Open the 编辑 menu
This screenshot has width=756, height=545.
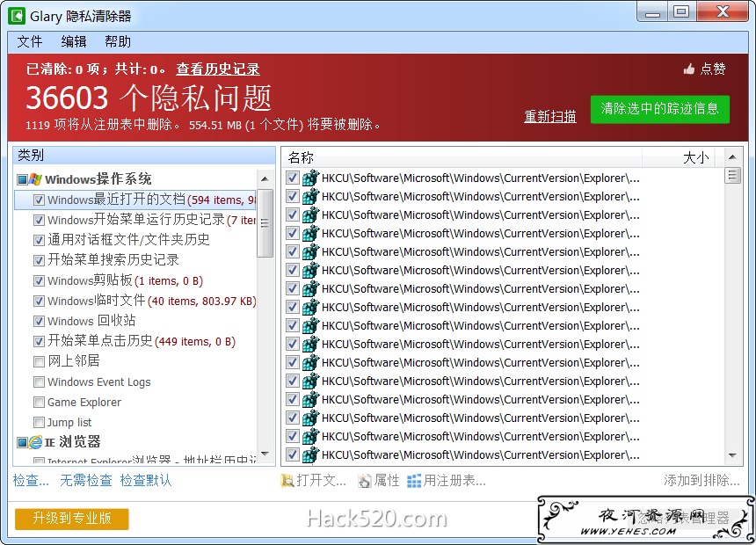(74, 42)
